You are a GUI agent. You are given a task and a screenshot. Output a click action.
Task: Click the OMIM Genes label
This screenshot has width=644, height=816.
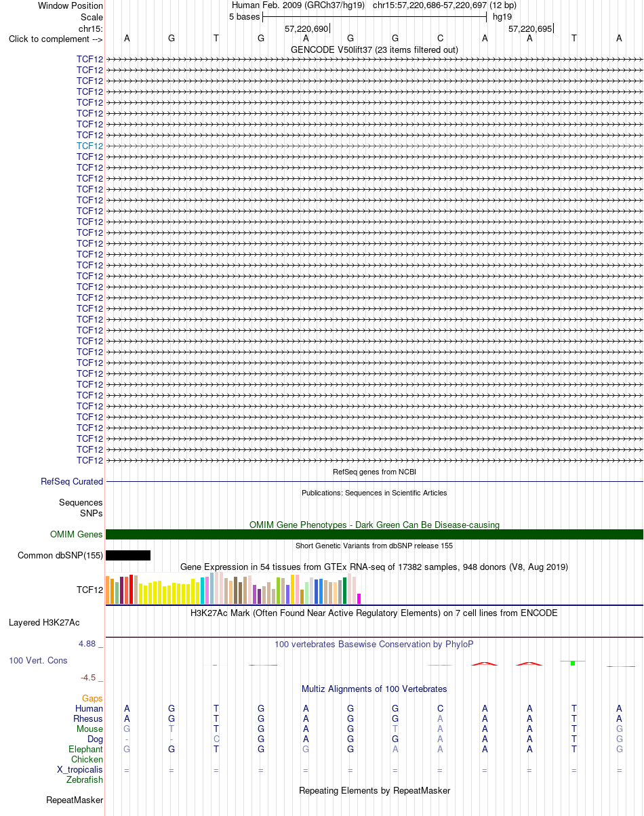77,534
